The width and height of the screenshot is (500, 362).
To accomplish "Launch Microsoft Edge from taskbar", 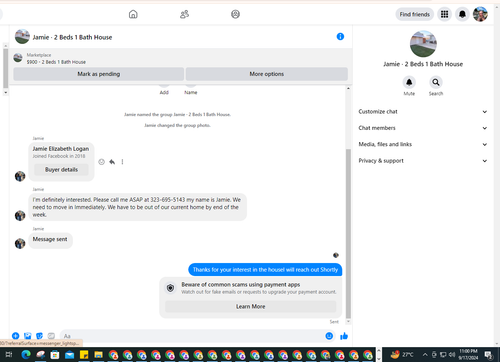I will click(x=26, y=355).
